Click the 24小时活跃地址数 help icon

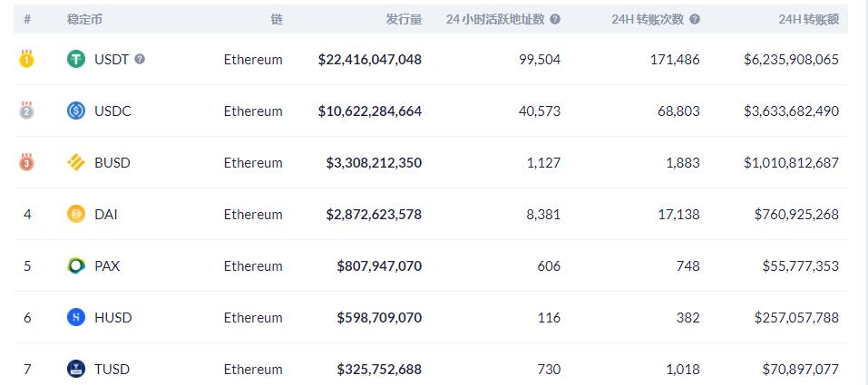coord(555,18)
